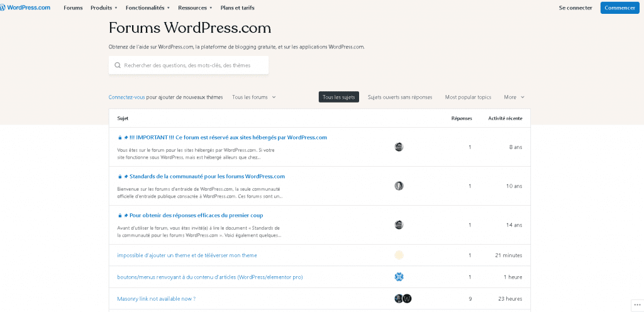Click the 'Se connecter' link
This screenshot has height=312, width=644.
click(x=575, y=8)
